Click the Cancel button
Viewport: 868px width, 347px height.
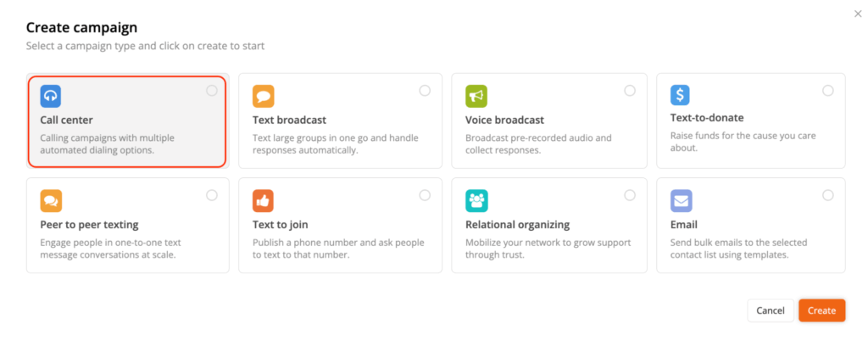[x=770, y=311]
